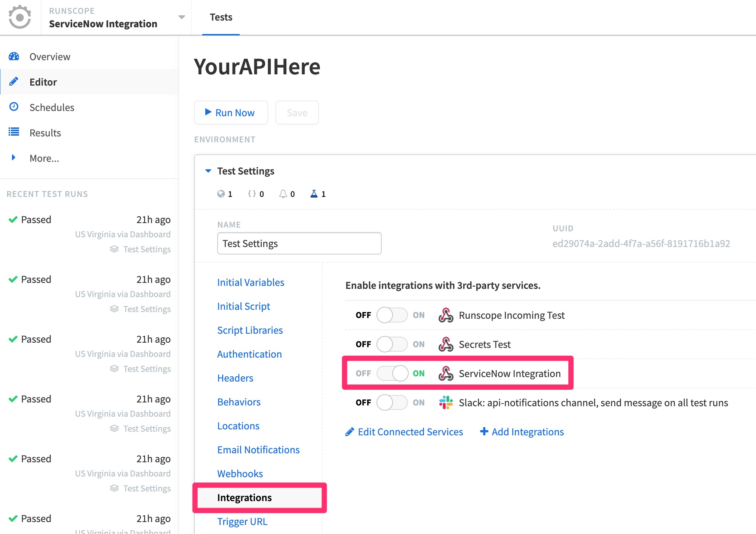The width and height of the screenshot is (756, 534).
Task: Open Webhooks settings
Action: (x=240, y=473)
